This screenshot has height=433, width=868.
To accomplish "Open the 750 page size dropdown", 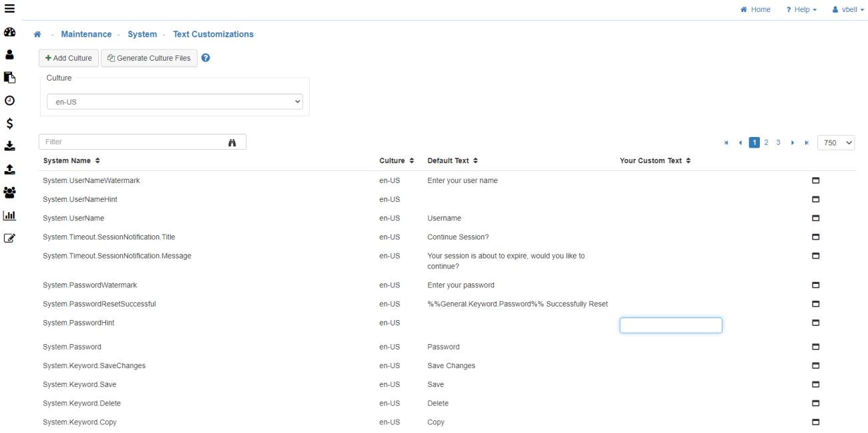I will click(x=835, y=143).
